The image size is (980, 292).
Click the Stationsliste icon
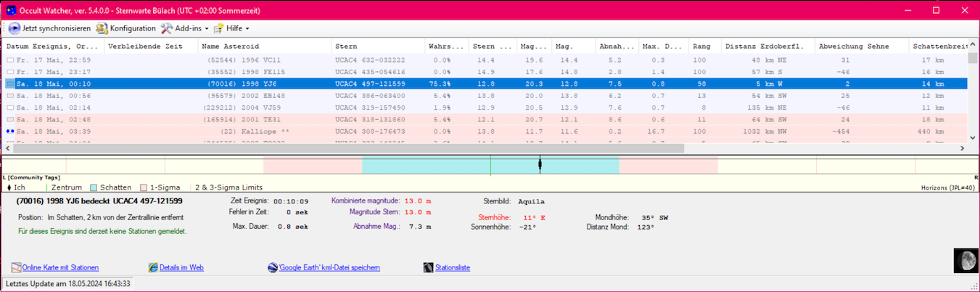click(x=429, y=267)
